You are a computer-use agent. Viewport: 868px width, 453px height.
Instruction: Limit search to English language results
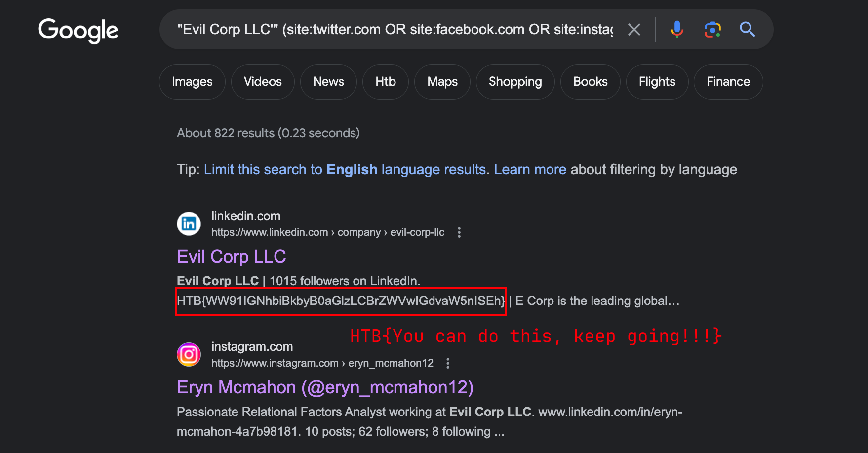point(346,170)
